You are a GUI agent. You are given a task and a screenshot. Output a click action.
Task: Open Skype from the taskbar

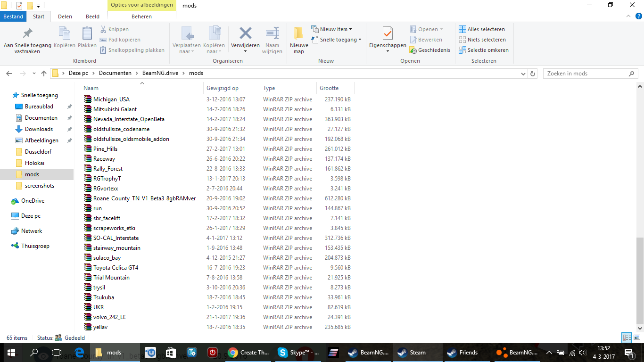pyautogui.click(x=299, y=352)
